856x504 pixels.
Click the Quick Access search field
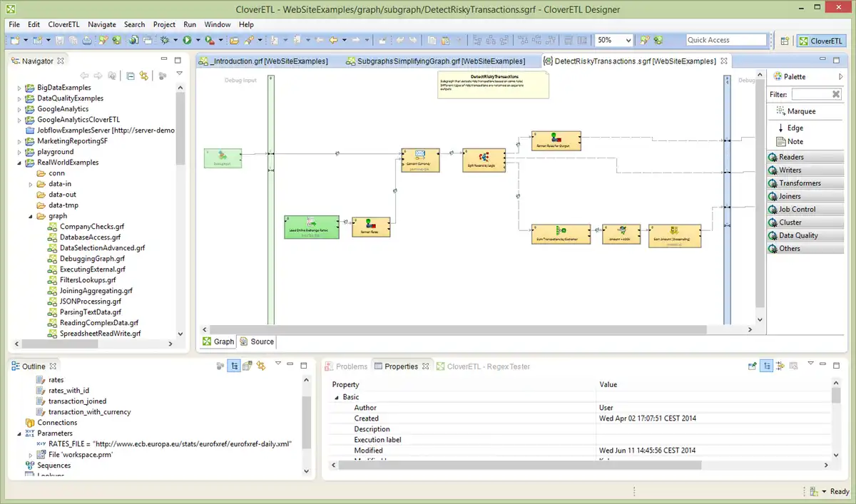pyautogui.click(x=726, y=41)
